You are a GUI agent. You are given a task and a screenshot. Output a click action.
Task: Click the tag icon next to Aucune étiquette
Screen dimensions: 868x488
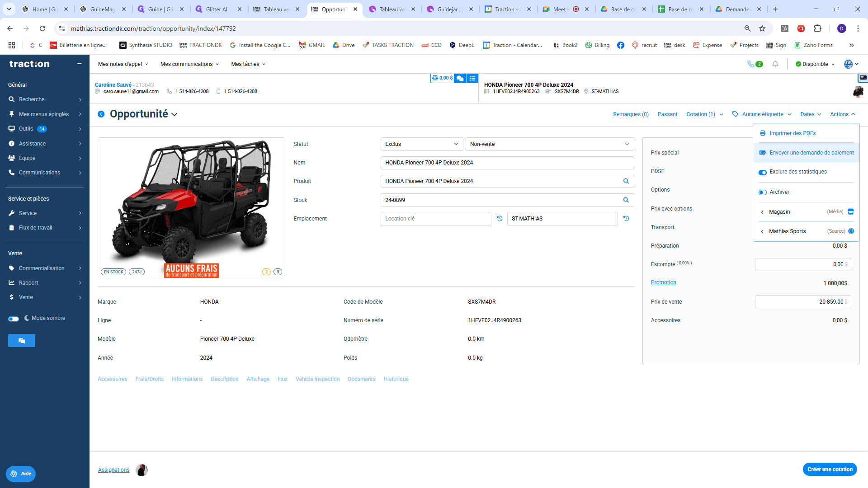736,114
